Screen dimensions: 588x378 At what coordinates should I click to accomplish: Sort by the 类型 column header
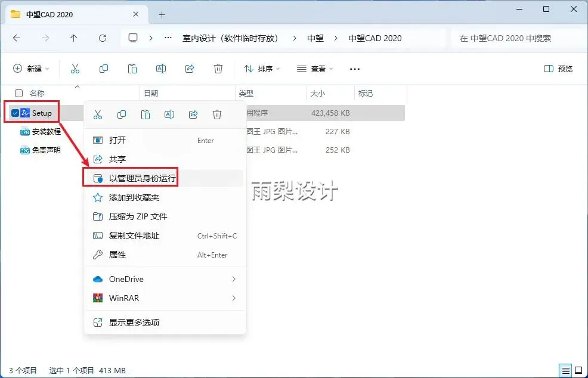click(x=246, y=93)
